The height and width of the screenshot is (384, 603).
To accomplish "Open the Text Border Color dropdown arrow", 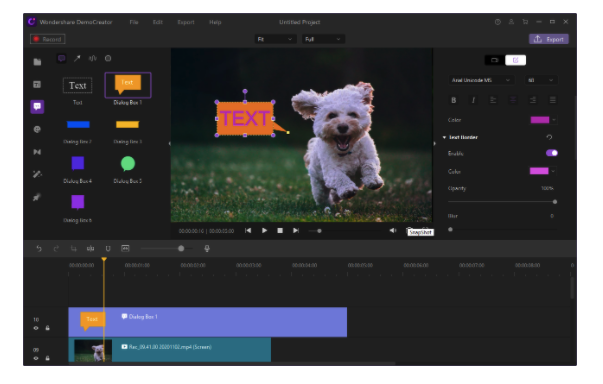I will pyautogui.click(x=553, y=171).
